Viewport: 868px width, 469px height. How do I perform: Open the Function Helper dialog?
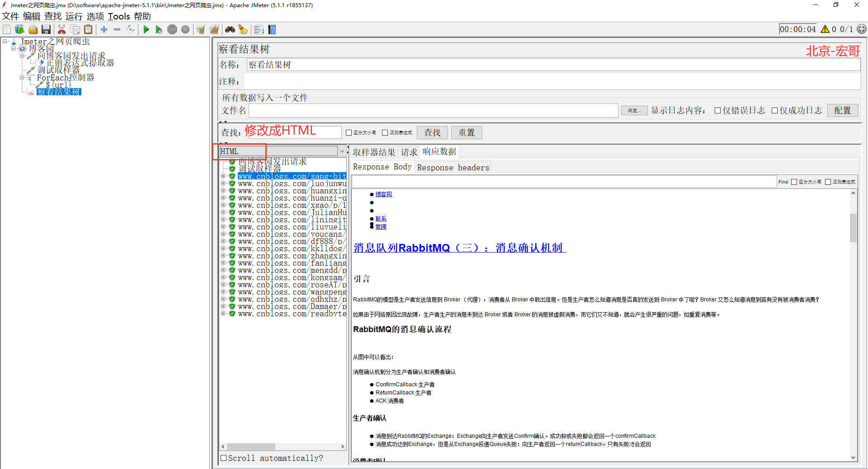tap(259, 29)
